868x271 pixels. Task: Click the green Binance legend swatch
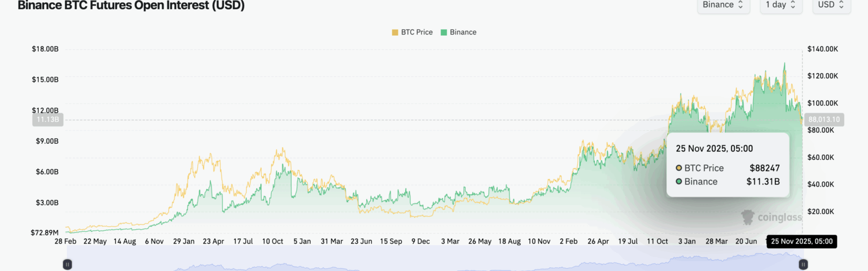[x=443, y=33]
